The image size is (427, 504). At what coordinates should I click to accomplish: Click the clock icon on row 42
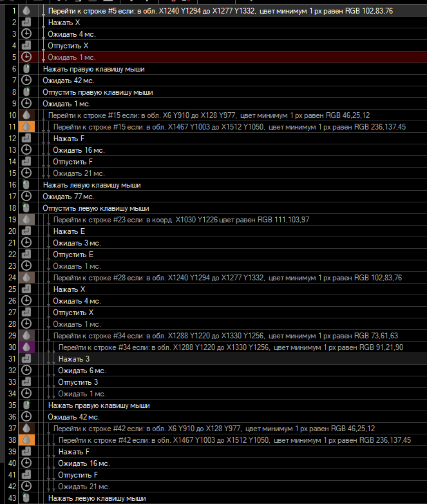coord(26,487)
